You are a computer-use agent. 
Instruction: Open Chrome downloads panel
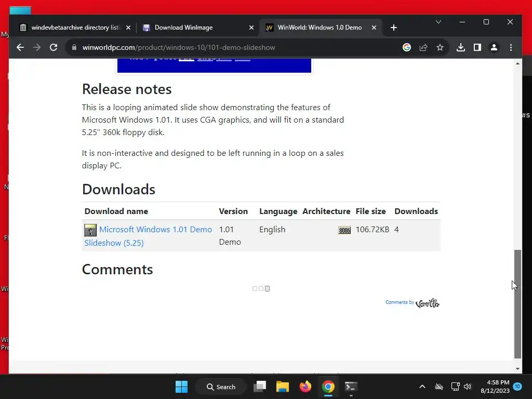click(x=461, y=47)
